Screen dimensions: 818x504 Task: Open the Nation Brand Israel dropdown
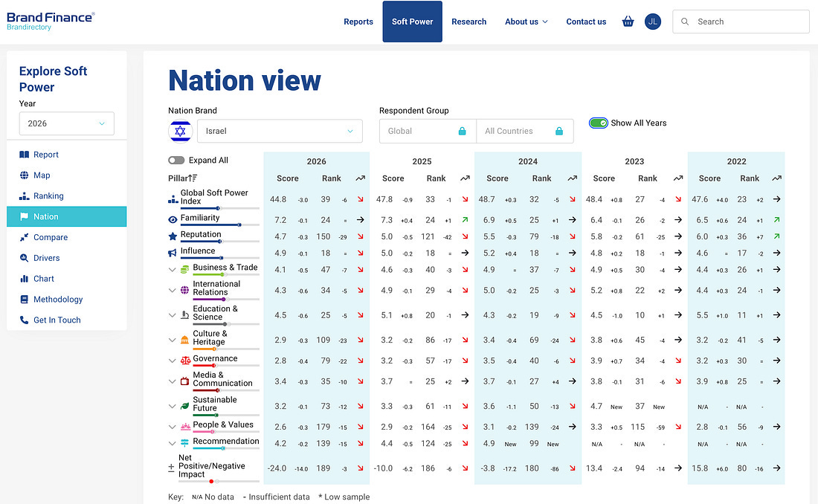(280, 131)
